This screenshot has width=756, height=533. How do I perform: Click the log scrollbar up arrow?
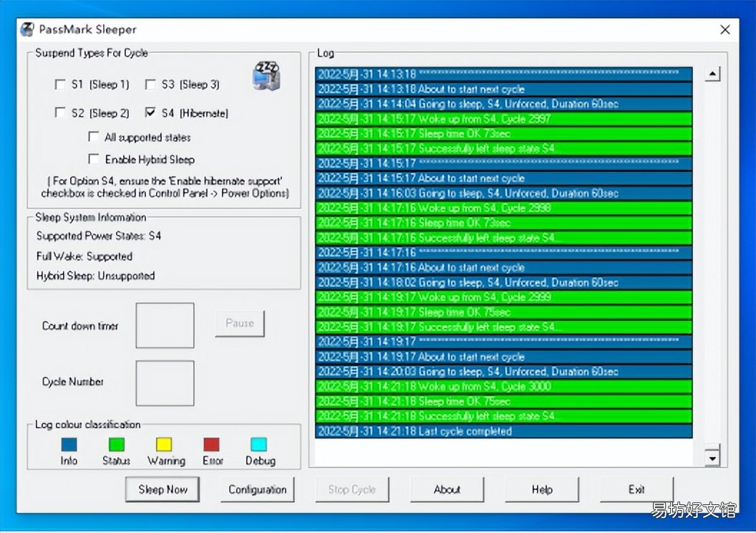[x=712, y=74]
